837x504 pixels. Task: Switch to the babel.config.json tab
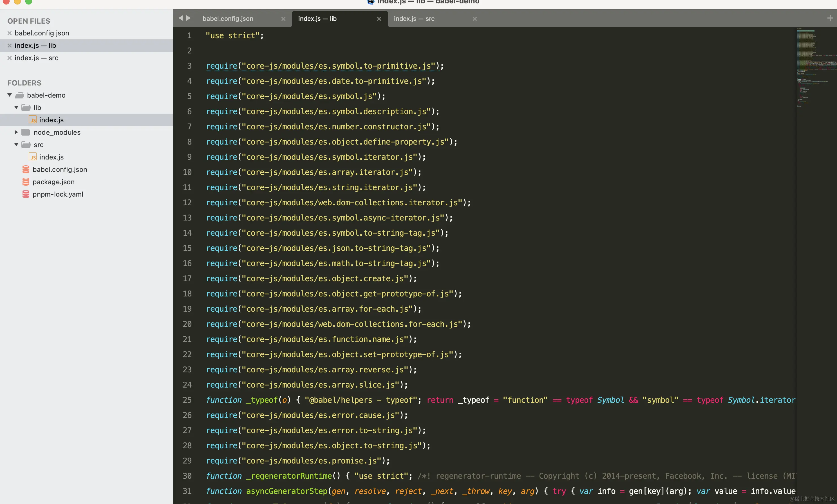click(x=228, y=19)
